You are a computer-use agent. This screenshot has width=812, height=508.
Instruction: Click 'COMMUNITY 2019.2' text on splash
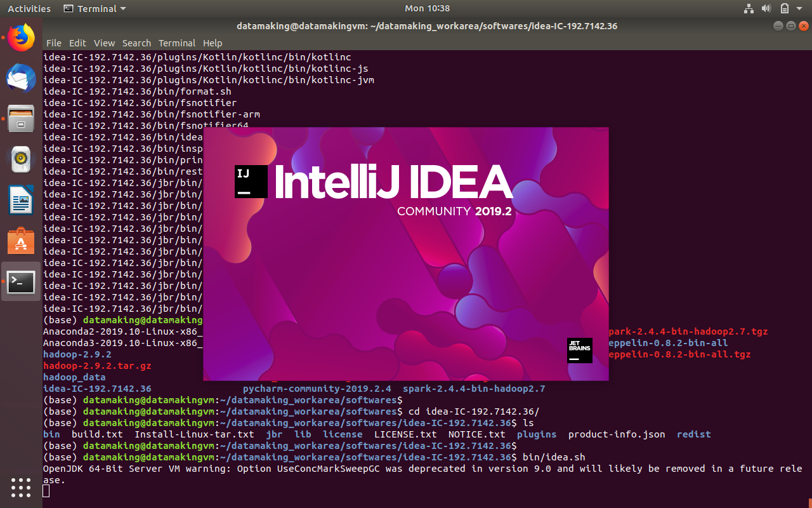point(454,211)
